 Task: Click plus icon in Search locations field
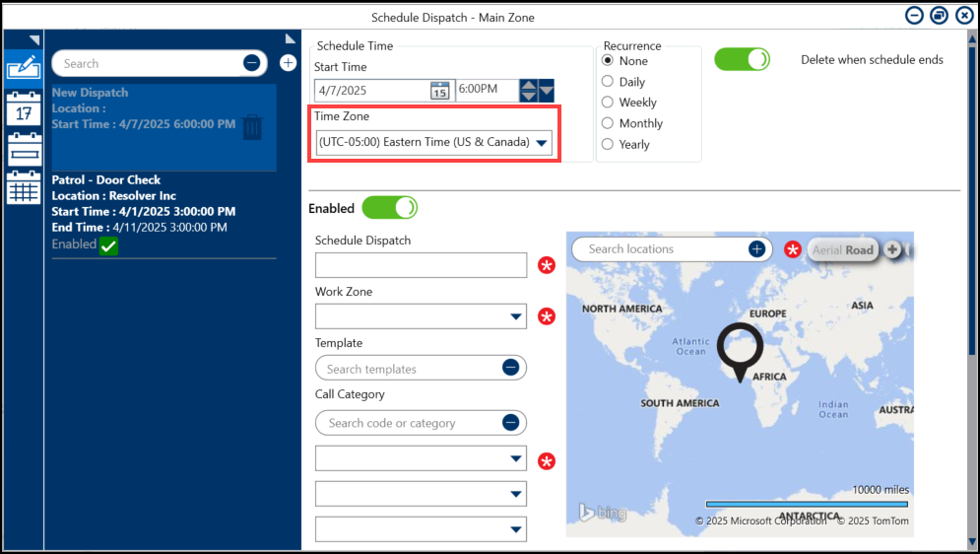click(x=756, y=249)
